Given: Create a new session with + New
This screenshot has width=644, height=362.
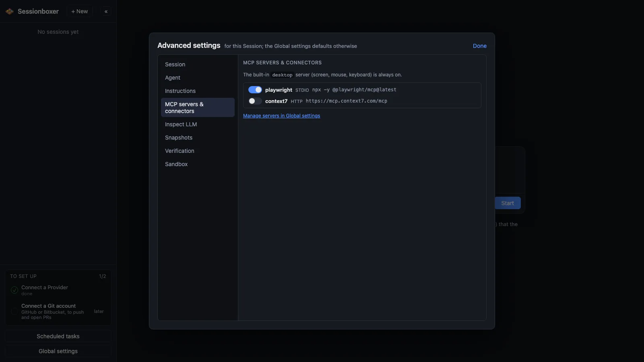Looking at the screenshot, I should (x=80, y=11).
